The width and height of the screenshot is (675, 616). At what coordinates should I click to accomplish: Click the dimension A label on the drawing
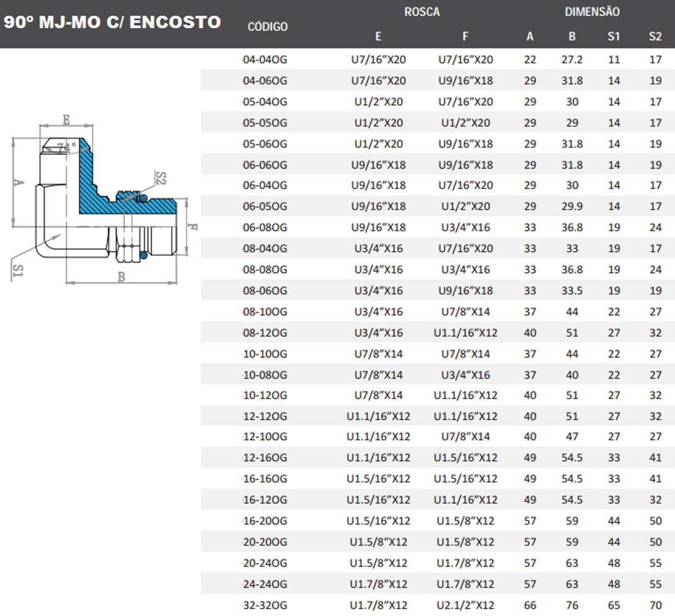(19, 182)
